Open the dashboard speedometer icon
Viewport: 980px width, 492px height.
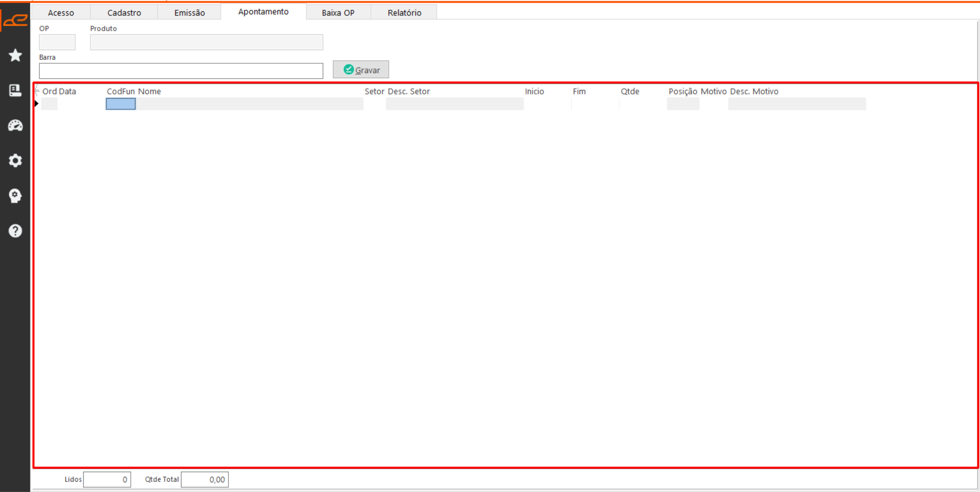click(x=15, y=126)
